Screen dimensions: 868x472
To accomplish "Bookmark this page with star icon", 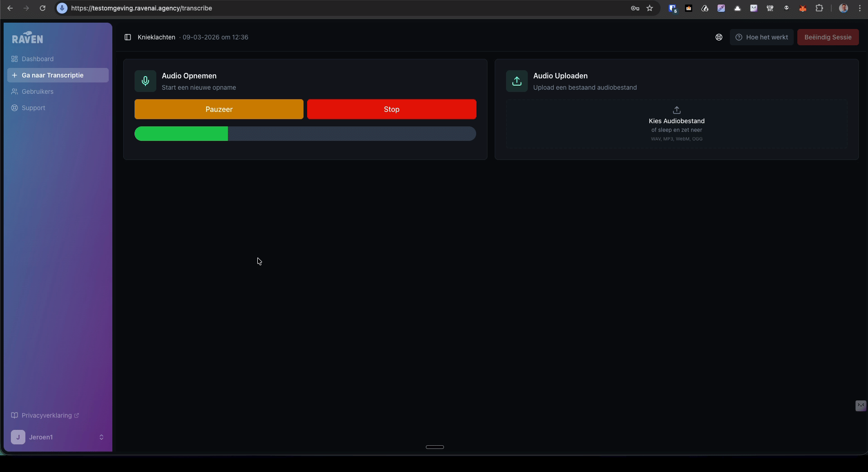I will [650, 8].
